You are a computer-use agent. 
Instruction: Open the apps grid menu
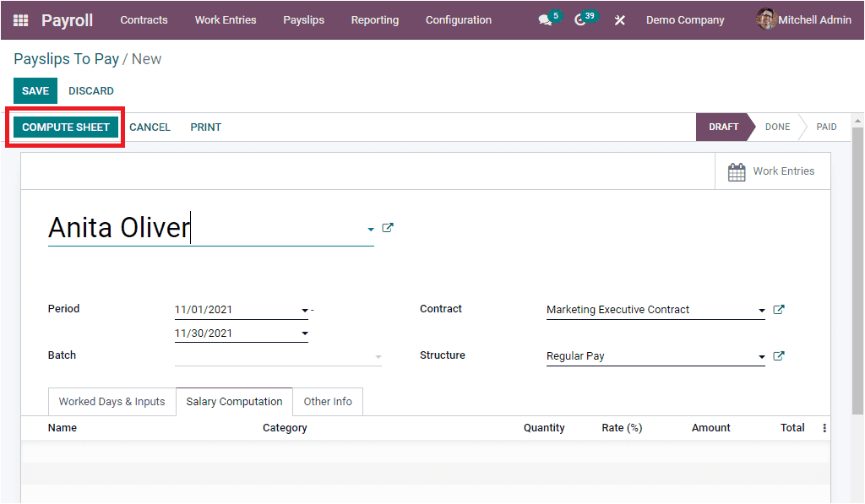point(19,19)
